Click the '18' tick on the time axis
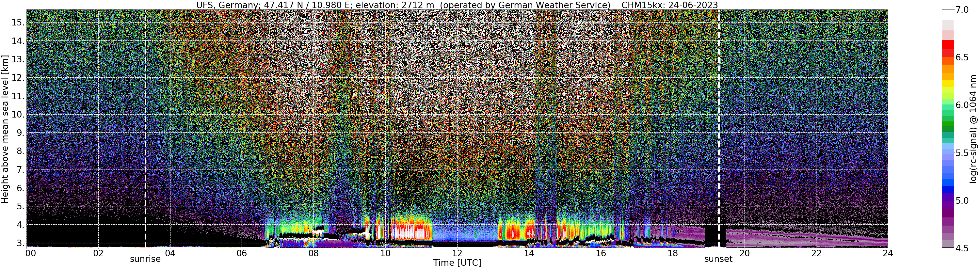 (673, 253)
